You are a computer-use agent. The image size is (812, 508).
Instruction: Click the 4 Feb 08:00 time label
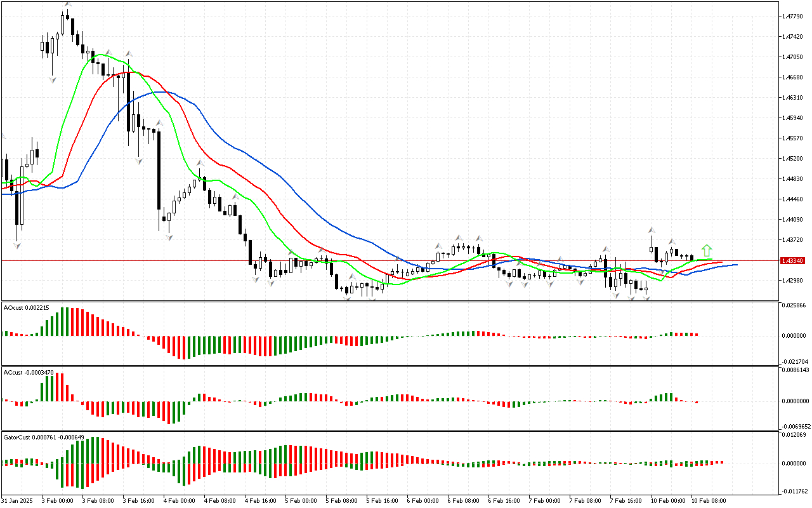[x=219, y=501]
